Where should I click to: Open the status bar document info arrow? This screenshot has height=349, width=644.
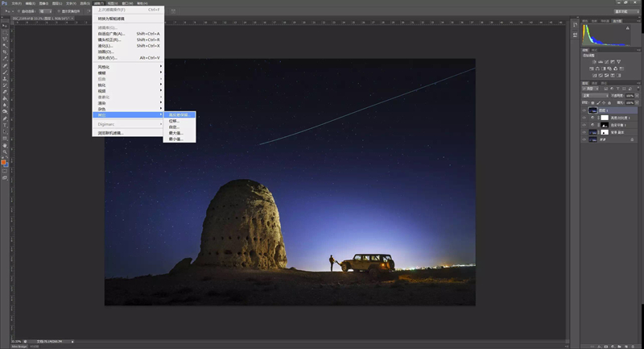click(72, 342)
